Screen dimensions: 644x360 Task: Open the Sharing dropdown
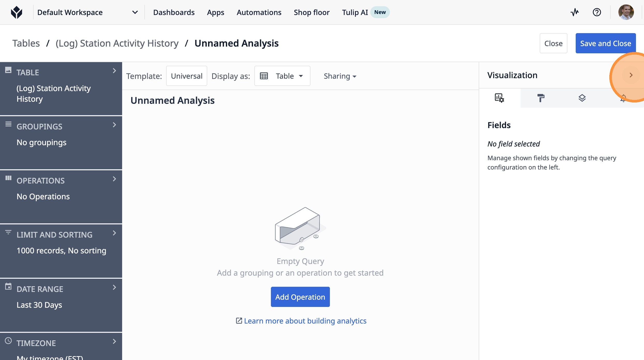click(340, 76)
